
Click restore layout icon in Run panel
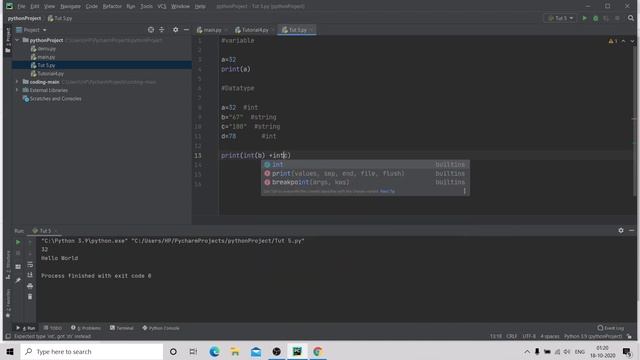click(x=18, y=267)
